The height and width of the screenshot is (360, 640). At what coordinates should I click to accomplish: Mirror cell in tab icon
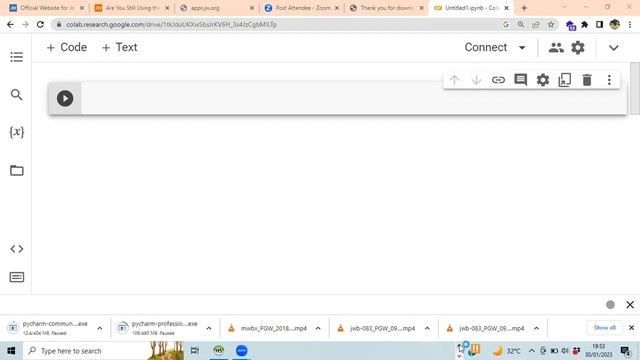pos(564,80)
